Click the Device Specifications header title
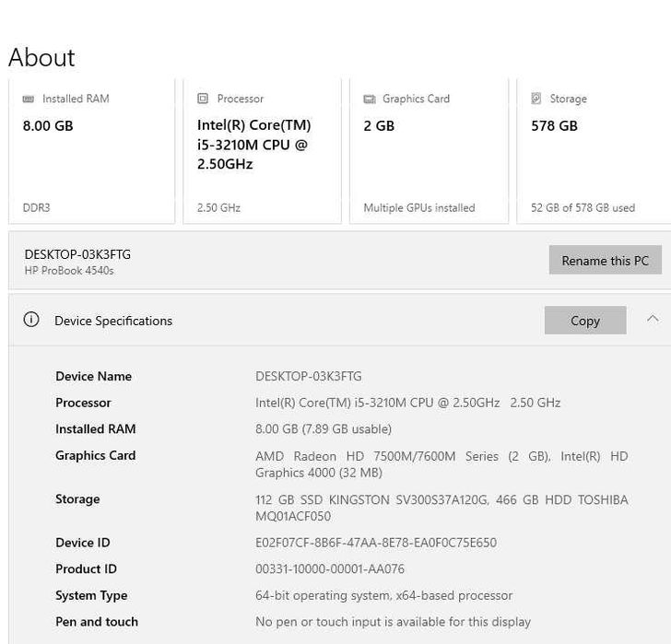The width and height of the screenshot is (671, 644). point(113,321)
